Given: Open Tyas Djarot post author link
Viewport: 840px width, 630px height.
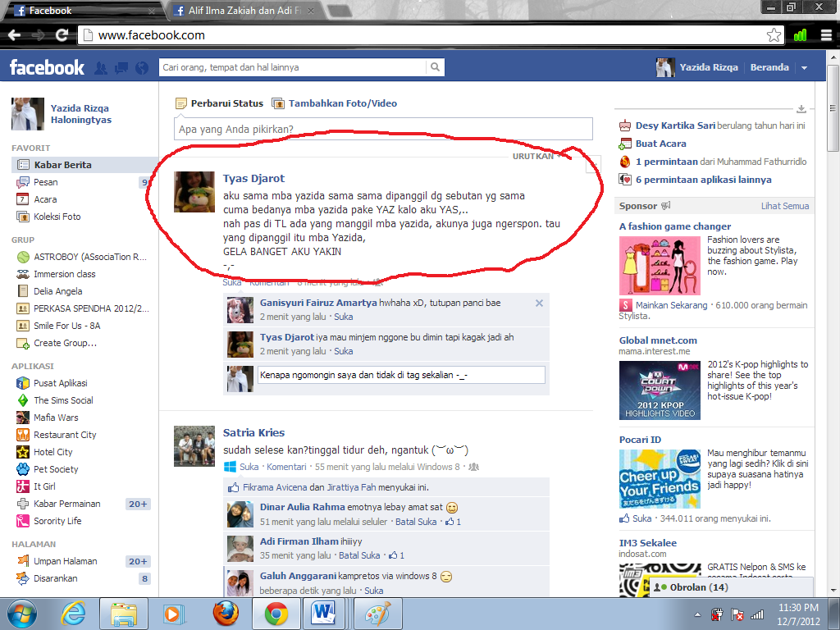Looking at the screenshot, I should click(254, 178).
